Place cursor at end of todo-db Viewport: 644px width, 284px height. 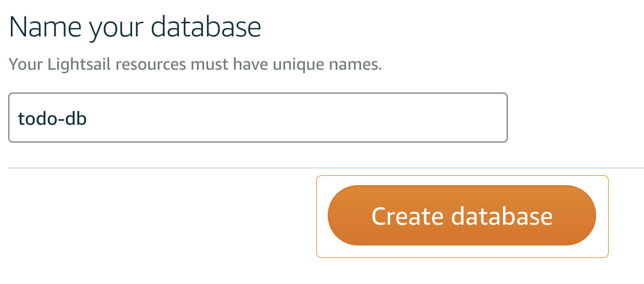coord(87,119)
